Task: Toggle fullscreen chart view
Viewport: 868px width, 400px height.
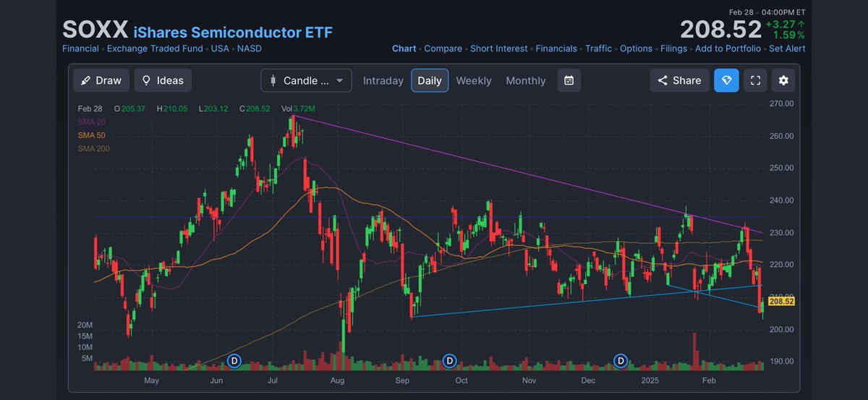Action: coord(755,80)
